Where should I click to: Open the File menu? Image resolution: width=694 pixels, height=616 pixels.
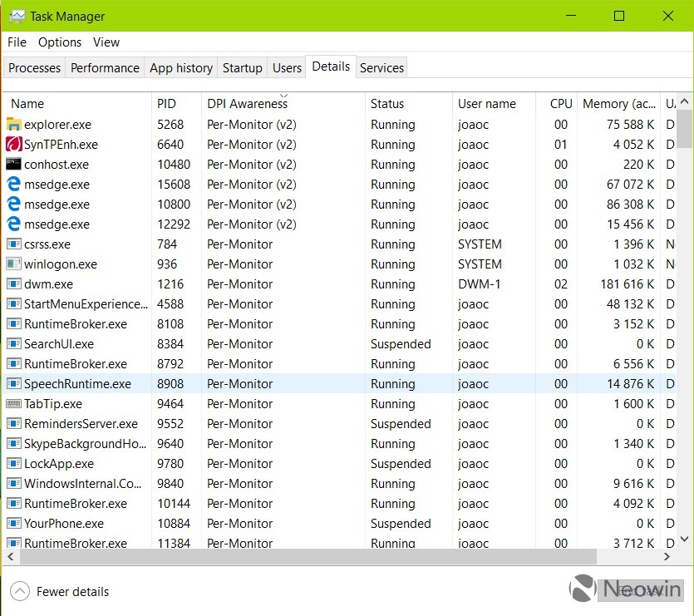pos(17,42)
